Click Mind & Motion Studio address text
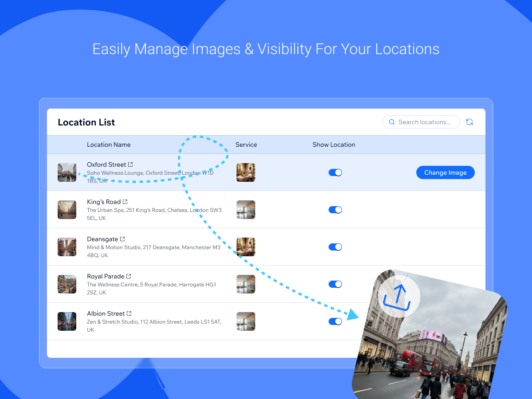The width and height of the screenshot is (532, 399). 153,251
